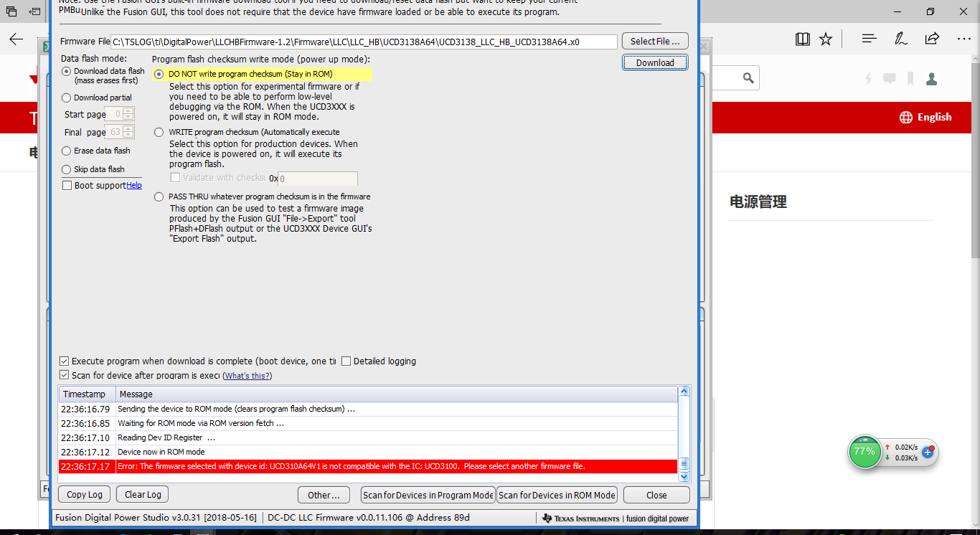The height and width of the screenshot is (535, 980).
Task: Switch TI site language to English
Action: click(x=935, y=117)
